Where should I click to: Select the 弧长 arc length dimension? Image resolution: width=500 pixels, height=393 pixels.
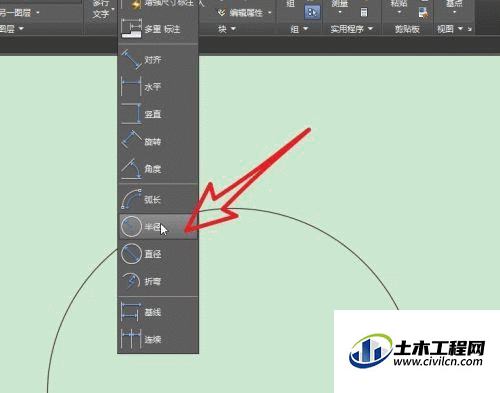pos(158,199)
